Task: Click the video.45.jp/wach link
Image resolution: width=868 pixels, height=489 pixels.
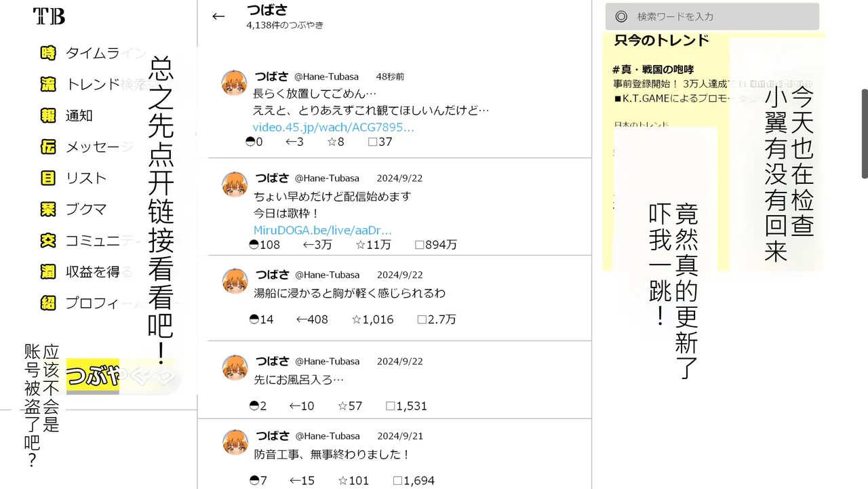Action: coord(333,128)
